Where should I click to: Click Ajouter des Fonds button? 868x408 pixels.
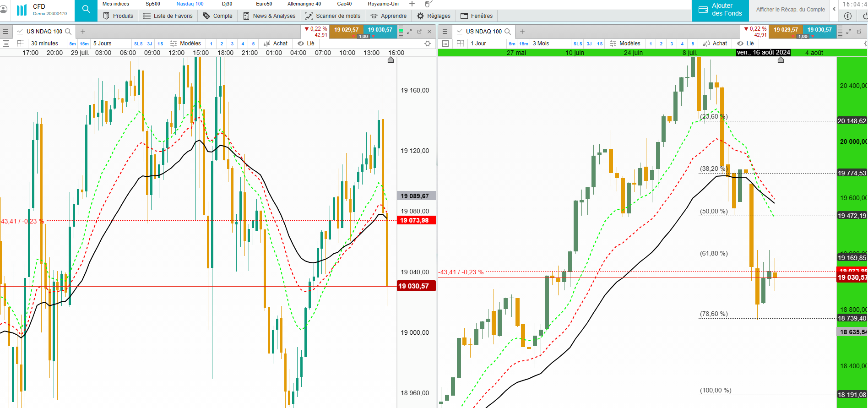pos(720,10)
